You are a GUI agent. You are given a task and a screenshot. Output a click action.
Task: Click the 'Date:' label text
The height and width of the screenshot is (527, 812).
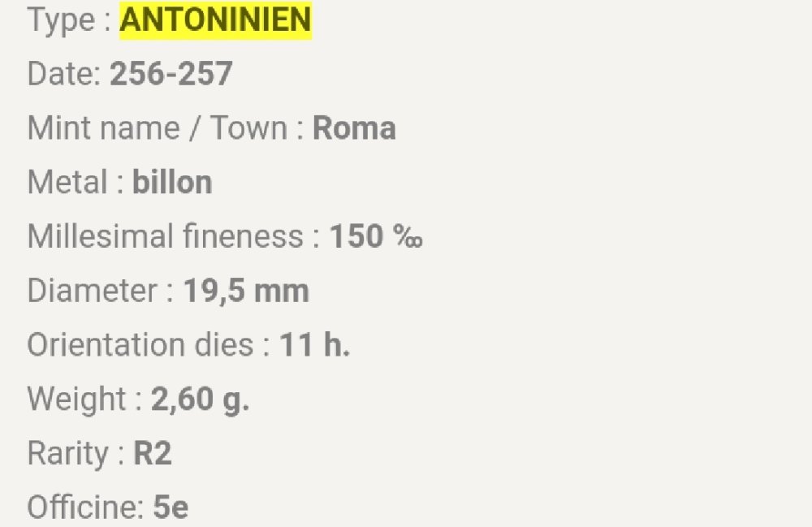(x=64, y=75)
